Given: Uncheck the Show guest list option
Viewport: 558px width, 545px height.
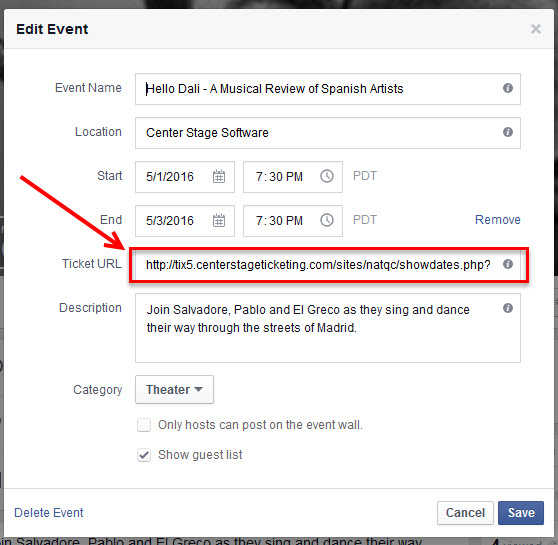Looking at the screenshot, I should [x=144, y=455].
